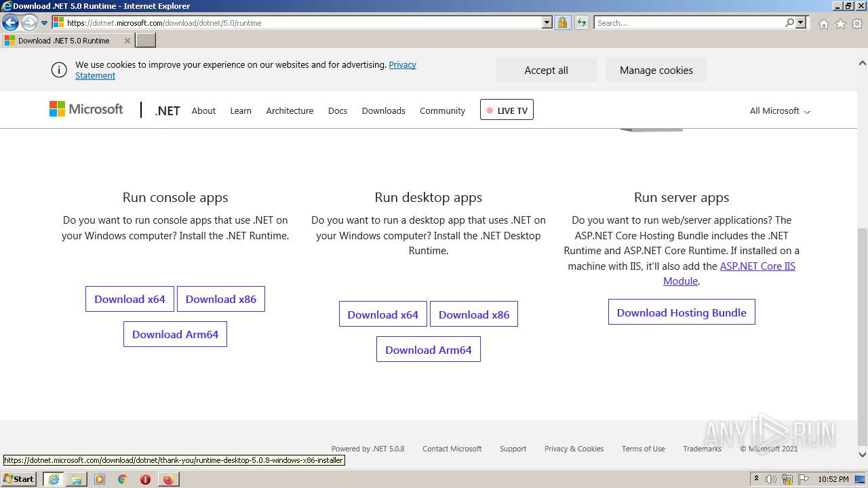Screen dimensions: 868x488
Task: Open the About menu item
Action: 203,111
